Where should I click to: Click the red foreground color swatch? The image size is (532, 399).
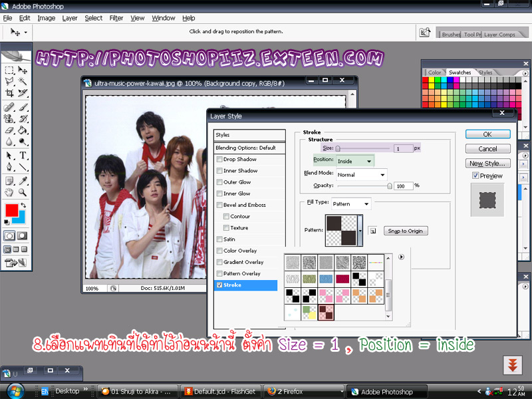point(11,211)
